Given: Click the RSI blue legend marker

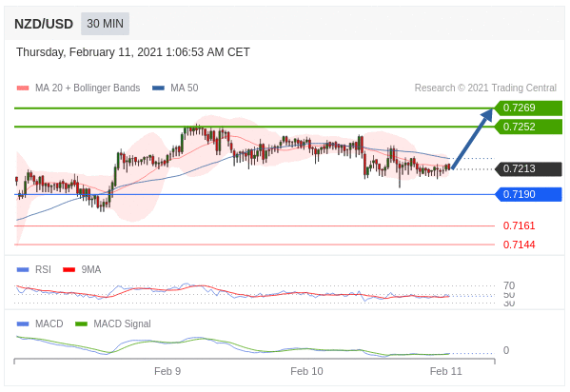Looking at the screenshot, I should (23, 270).
